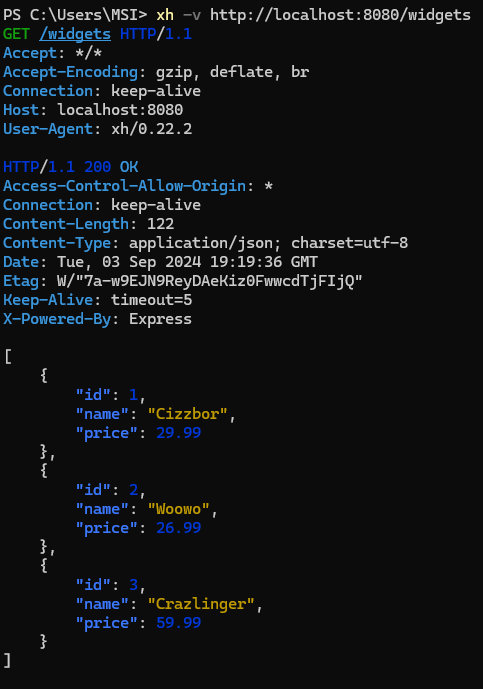Viewport: 483px width, 689px height.
Task: Click the Etag header value string
Action: 210,281
